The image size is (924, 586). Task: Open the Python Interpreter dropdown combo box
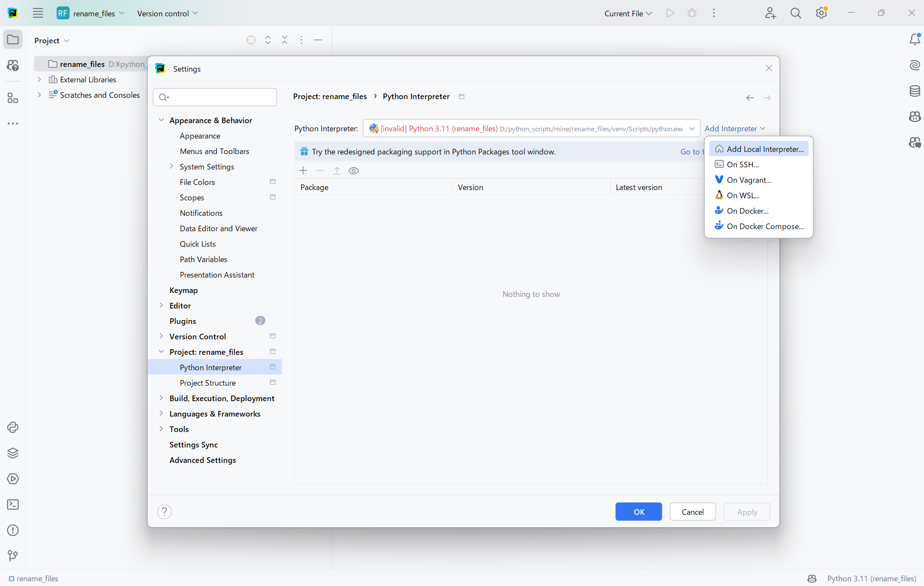pyautogui.click(x=531, y=129)
